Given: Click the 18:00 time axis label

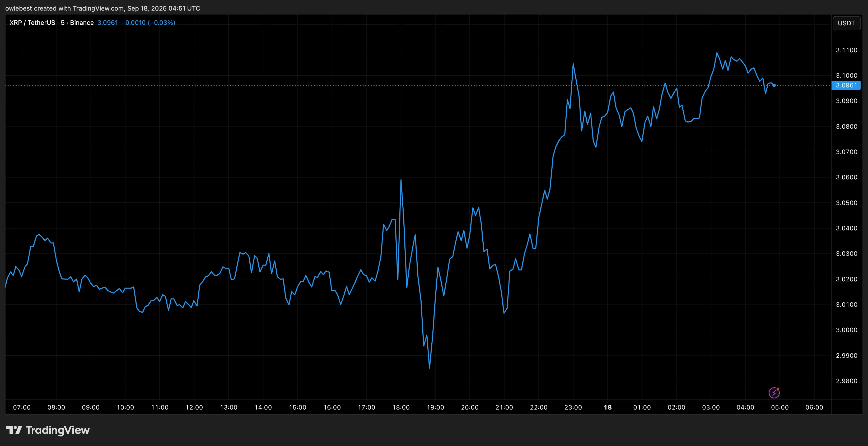Looking at the screenshot, I should coord(401,407).
